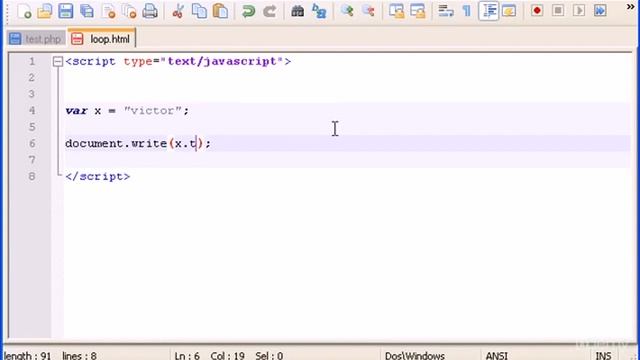This screenshot has height=360, width=640.
Task: Click line number 6 in the margin
Action: (x=32, y=143)
